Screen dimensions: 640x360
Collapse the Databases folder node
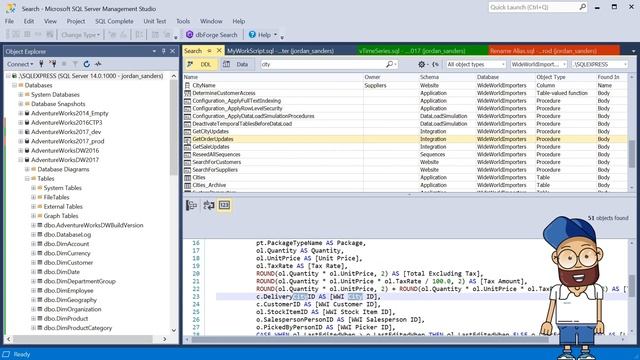[x=14, y=85]
